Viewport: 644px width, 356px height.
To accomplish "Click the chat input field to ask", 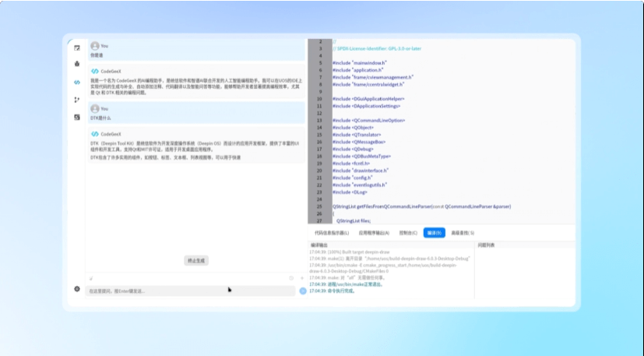I will [x=190, y=291].
